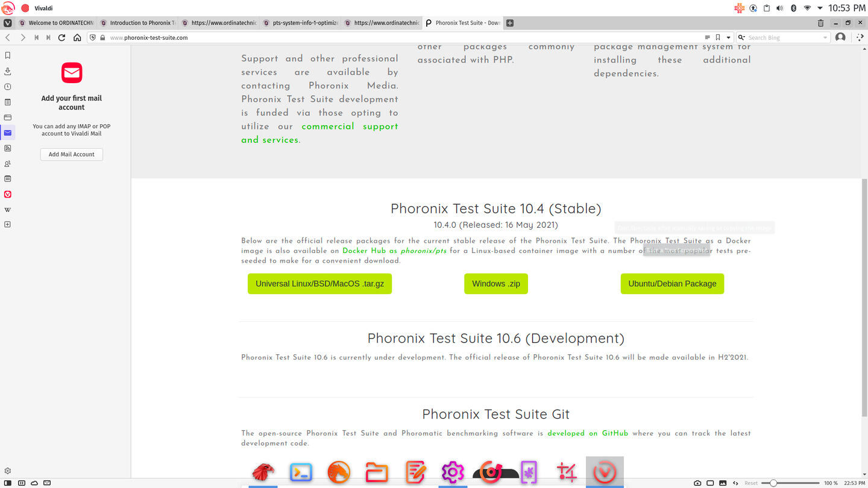Reset page zoom level

(x=751, y=483)
